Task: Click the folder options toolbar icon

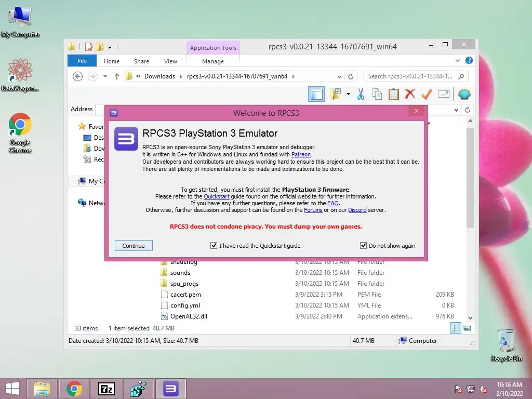Action: [335, 94]
